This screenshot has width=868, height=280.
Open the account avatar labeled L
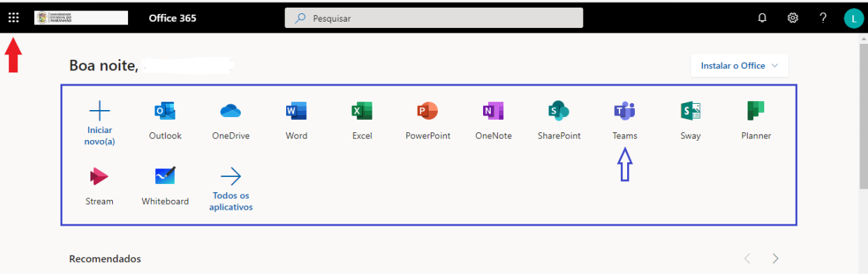tap(853, 18)
